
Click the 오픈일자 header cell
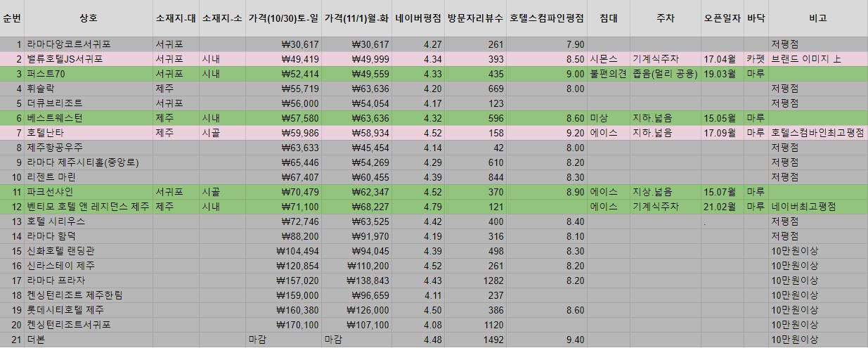722,18
